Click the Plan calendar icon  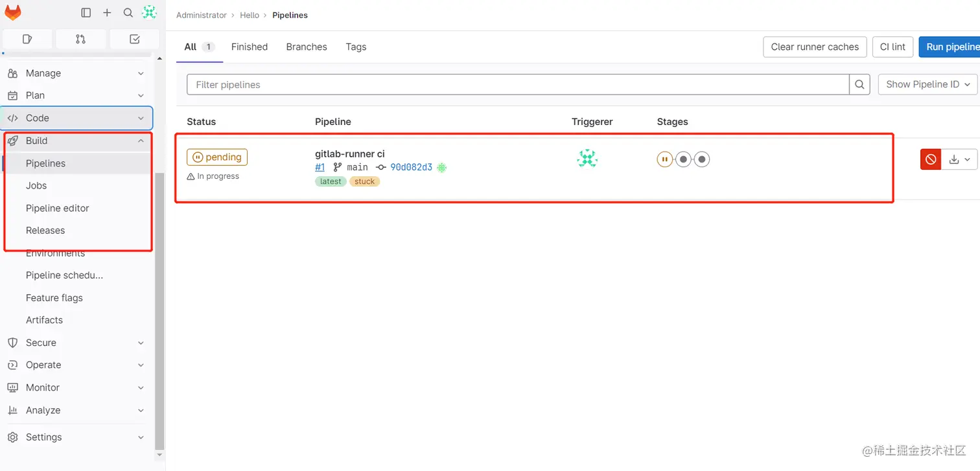(x=13, y=95)
